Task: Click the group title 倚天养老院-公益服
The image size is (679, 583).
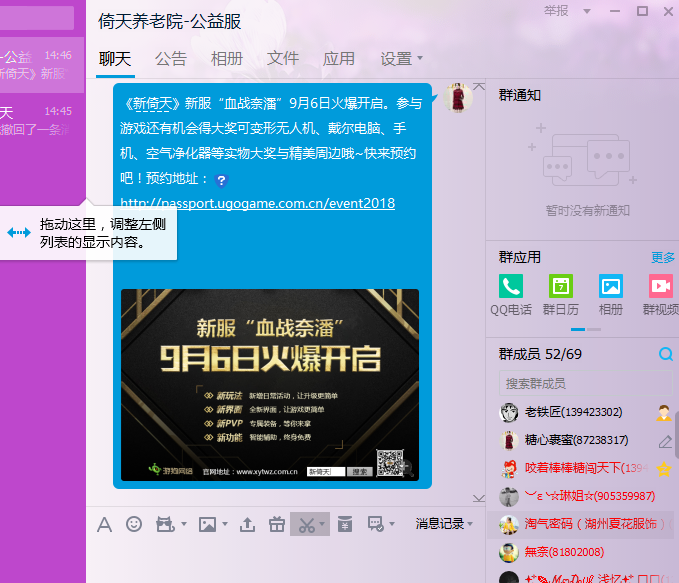Action: click(169, 22)
